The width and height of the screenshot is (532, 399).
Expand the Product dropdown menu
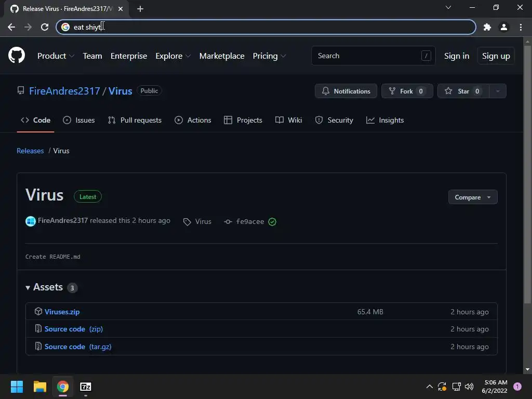coord(56,56)
